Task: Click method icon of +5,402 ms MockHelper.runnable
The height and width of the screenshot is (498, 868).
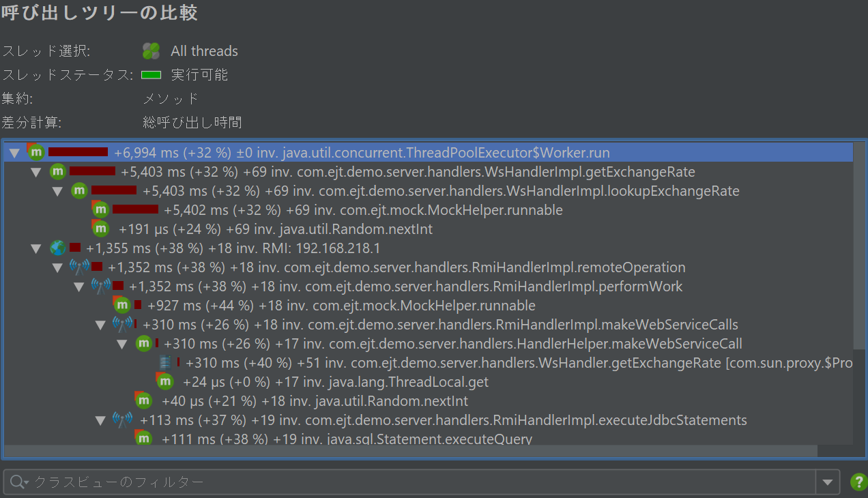Action: 100,209
